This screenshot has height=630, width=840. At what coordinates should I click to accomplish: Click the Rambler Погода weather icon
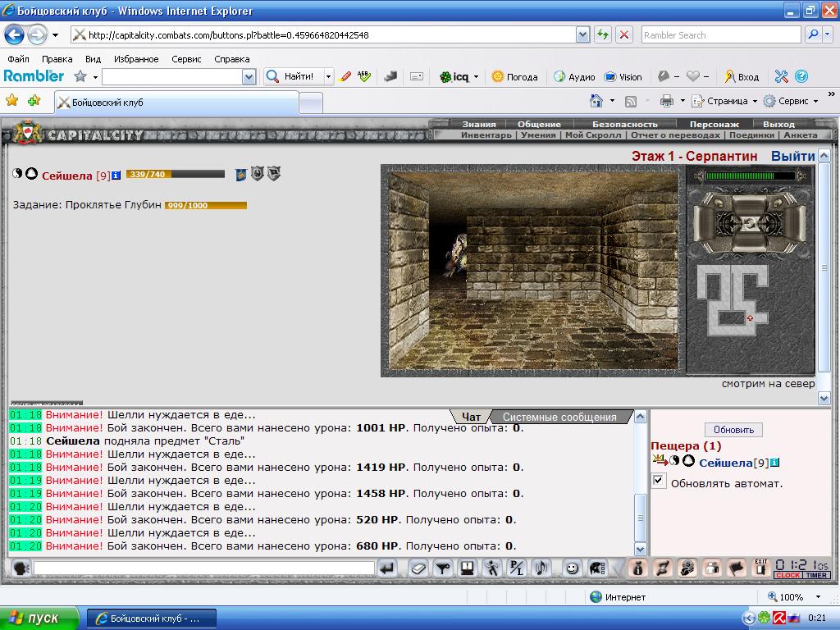click(498, 76)
